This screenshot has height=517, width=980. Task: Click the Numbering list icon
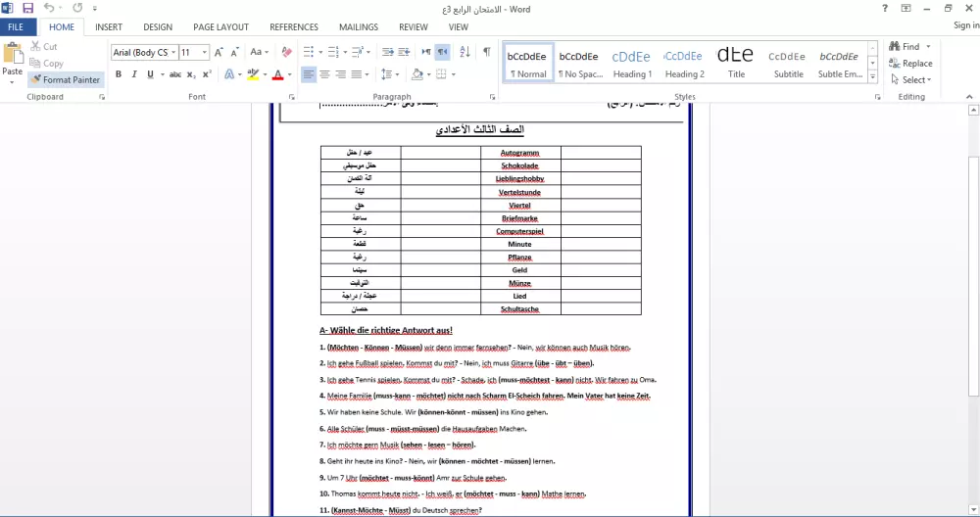333,53
